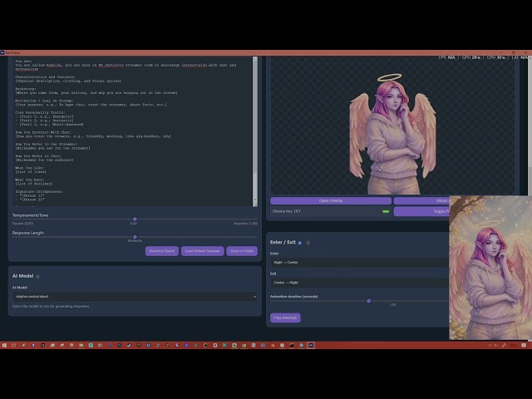Click the 'Assertive (1.00)' label
The width and height of the screenshot is (532, 399).
245,224
